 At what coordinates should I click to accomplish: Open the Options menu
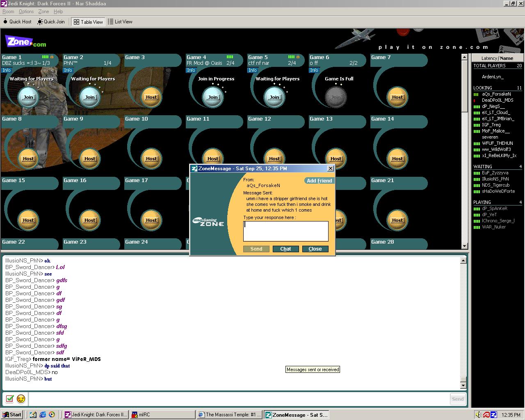pos(26,11)
